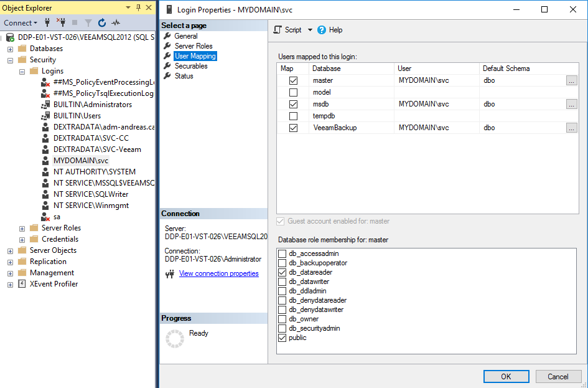Collapse the Security node

click(10, 60)
